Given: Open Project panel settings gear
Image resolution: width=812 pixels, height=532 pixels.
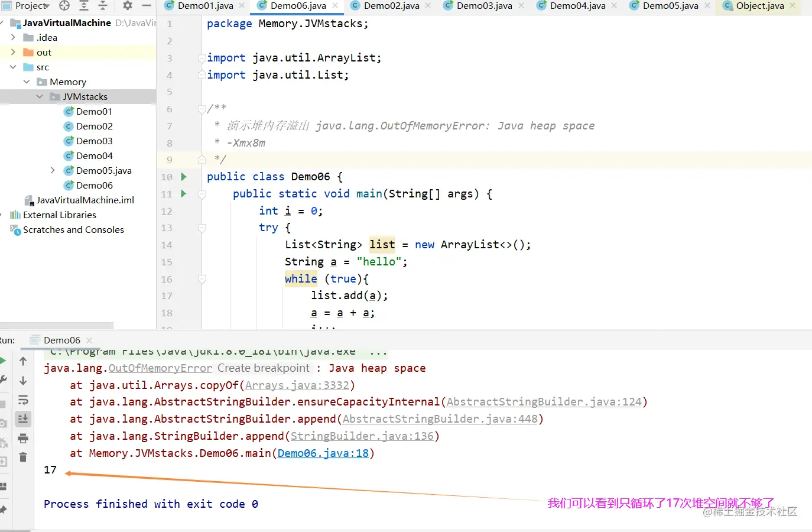Looking at the screenshot, I should coord(128,5).
